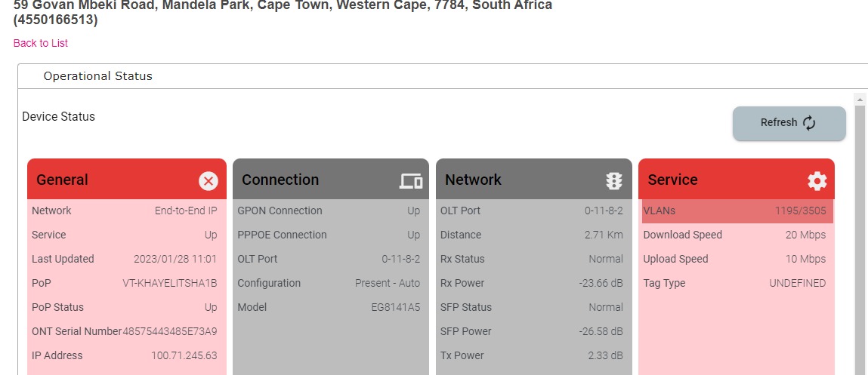Screen dimensions: 868x375
Task: Click the Network card traffic light icon
Action: click(x=613, y=180)
